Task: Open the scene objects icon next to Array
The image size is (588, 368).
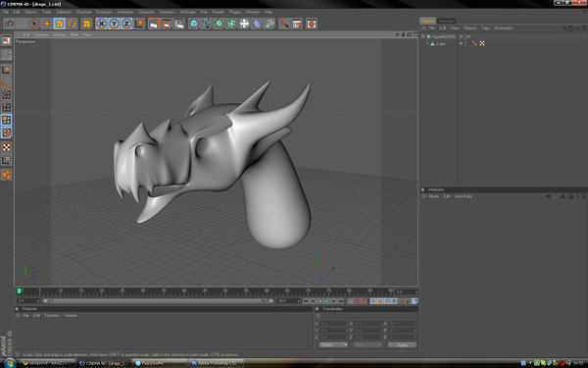Action: [244, 24]
